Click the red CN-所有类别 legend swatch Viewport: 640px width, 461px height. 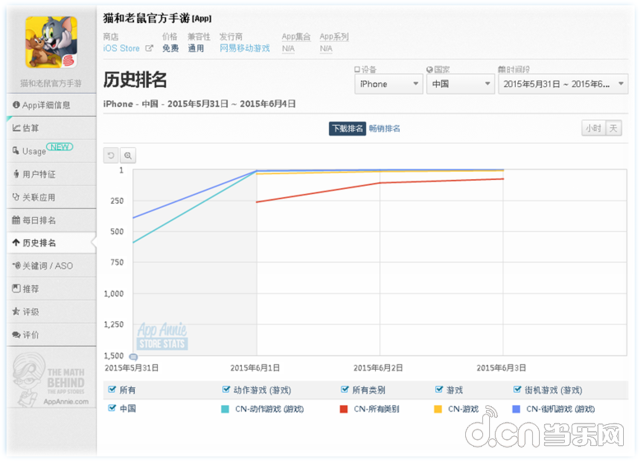pyautogui.click(x=344, y=409)
